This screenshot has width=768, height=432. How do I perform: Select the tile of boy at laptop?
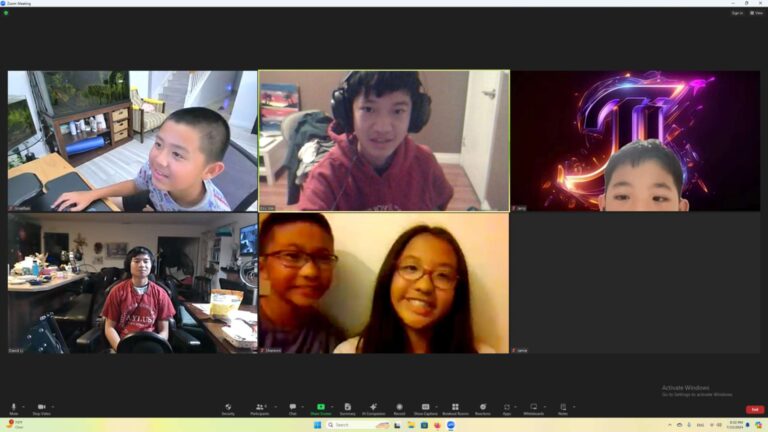click(x=132, y=141)
